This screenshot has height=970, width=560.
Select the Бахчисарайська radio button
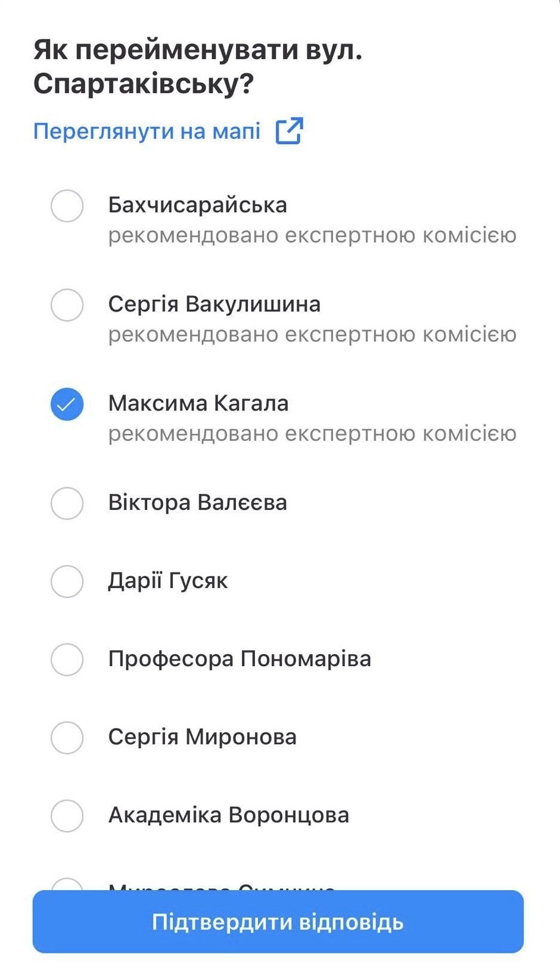pos(67,206)
